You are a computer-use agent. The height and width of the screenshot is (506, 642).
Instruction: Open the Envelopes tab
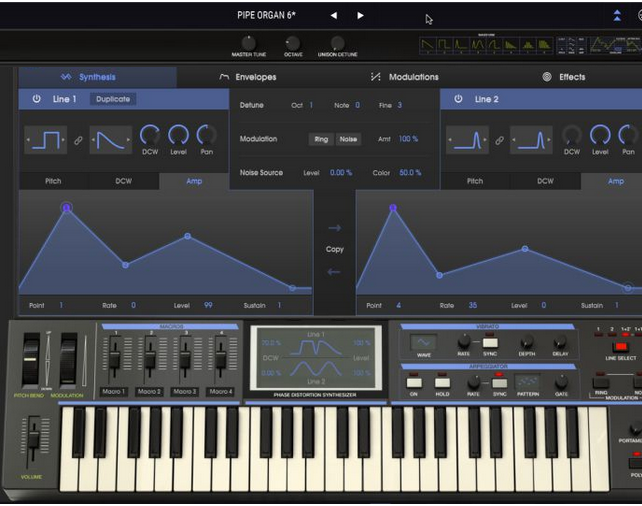pyautogui.click(x=248, y=77)
